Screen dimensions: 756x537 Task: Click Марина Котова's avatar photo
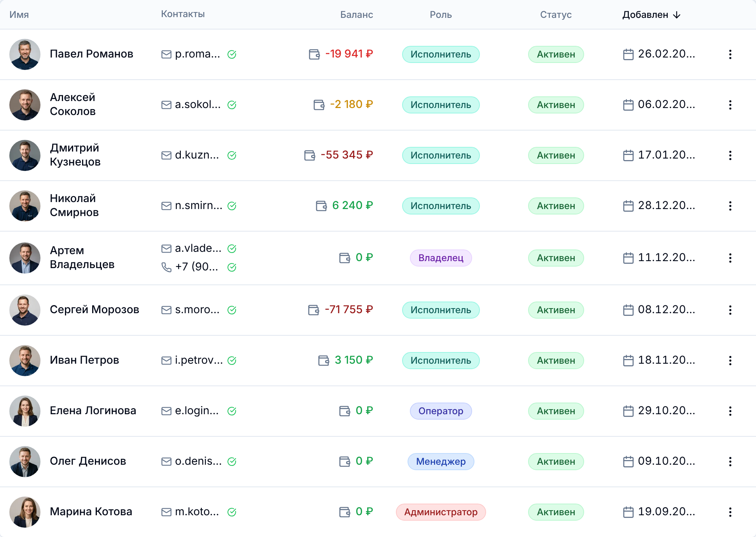pos(25,512)
